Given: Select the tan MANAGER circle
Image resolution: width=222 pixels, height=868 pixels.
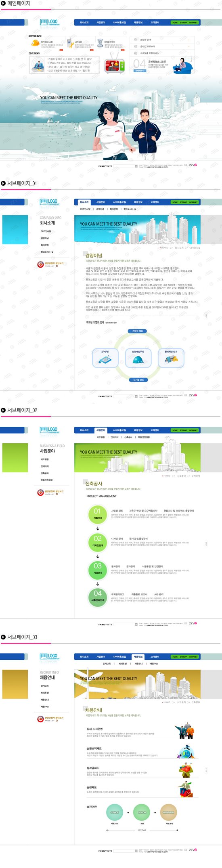Looking at the screenshot, I should pyautogui.click(x=168, y=812).
